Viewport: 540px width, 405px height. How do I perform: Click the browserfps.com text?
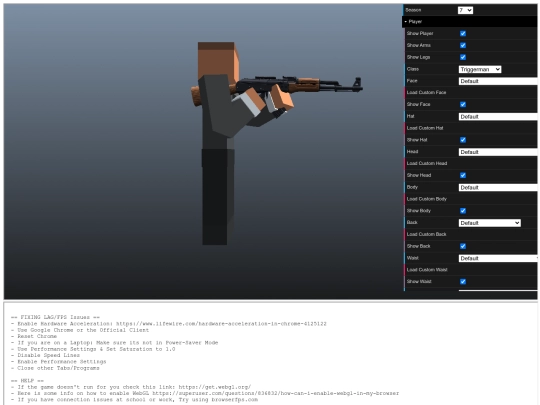[x=235, y=400]
